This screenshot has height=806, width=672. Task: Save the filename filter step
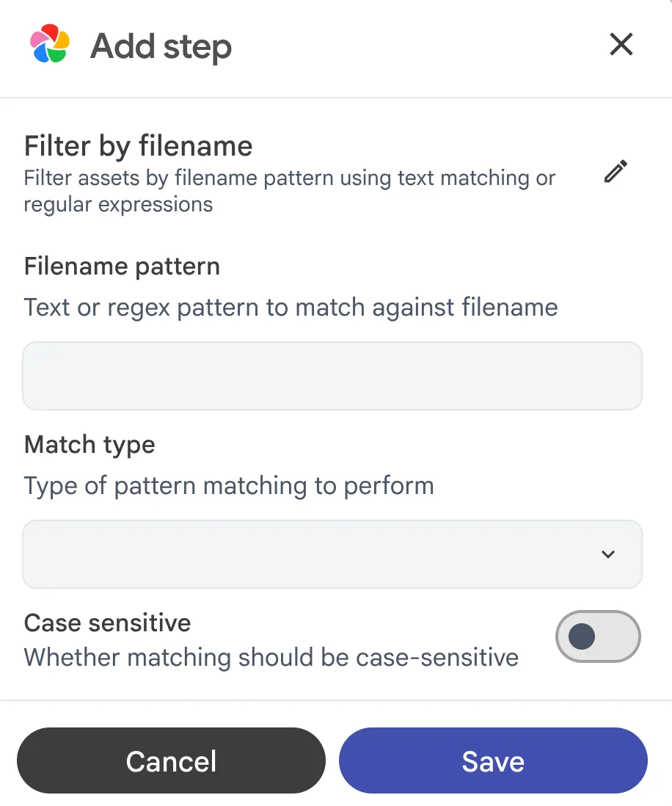point(492,761)
